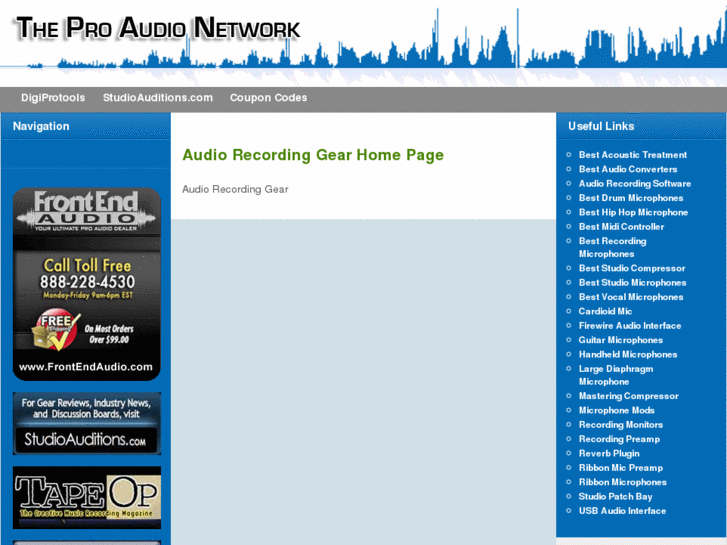Open the DigiProtools menu item
This screenshot has width=727, height=545.
[x=53, y=98]
